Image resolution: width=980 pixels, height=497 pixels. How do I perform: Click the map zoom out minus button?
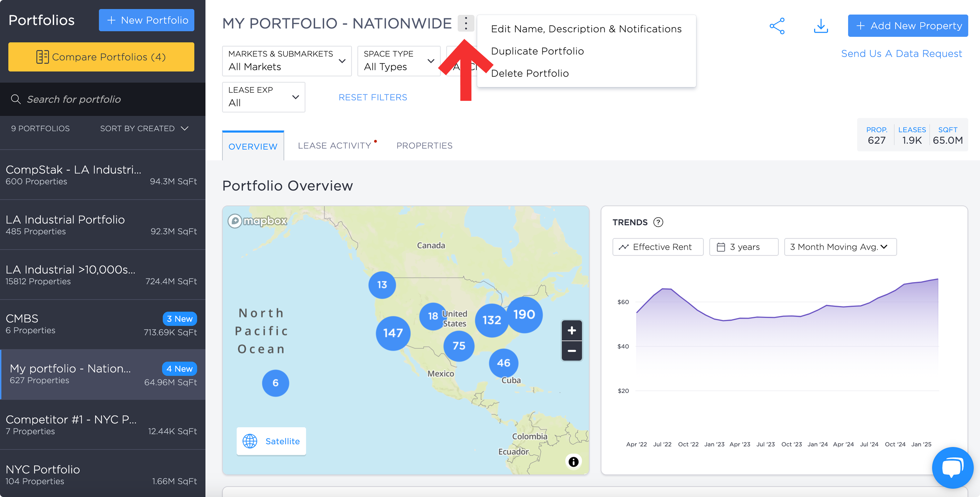click(x=571, y=351)
